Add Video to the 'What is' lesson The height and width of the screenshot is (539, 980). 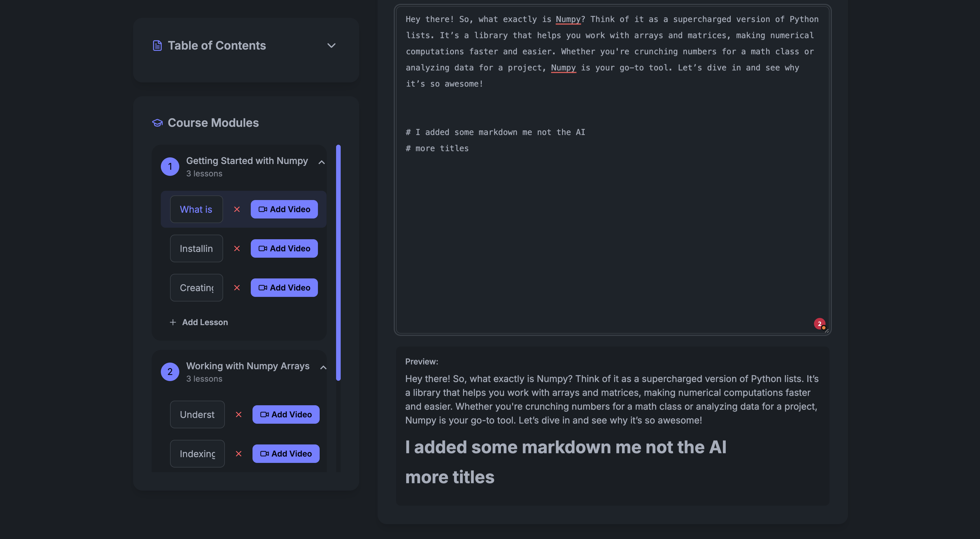284,209
